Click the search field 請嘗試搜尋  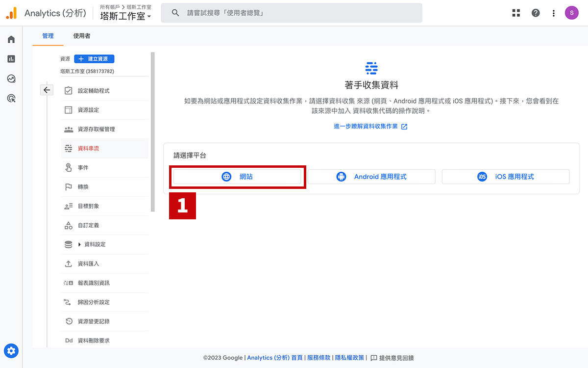coord(292,13)
